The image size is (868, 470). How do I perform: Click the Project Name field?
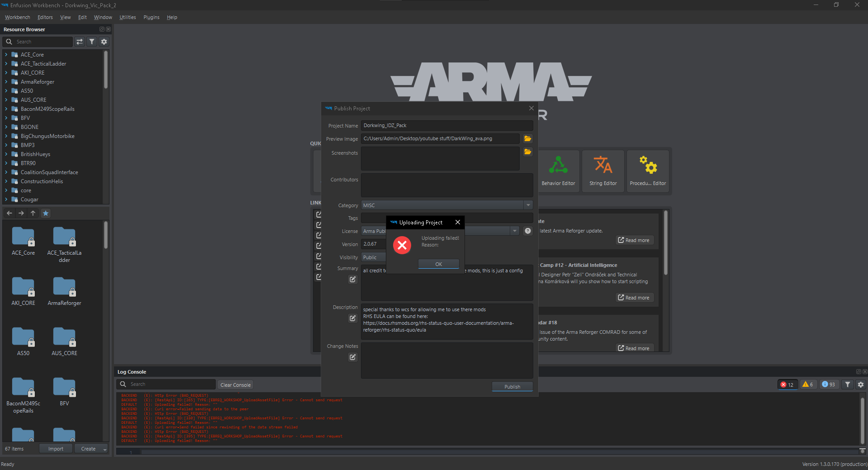(x=447, y=125)
